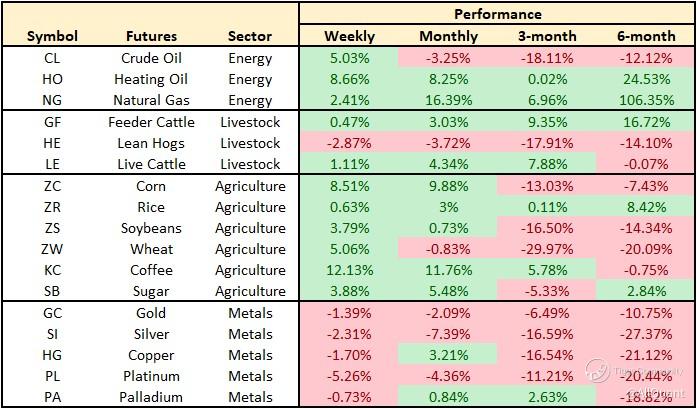Image resolution: width=697 pixels, height=409 pixels.
Task: Select the ZS symbol cell
Action: click(52, 228)
